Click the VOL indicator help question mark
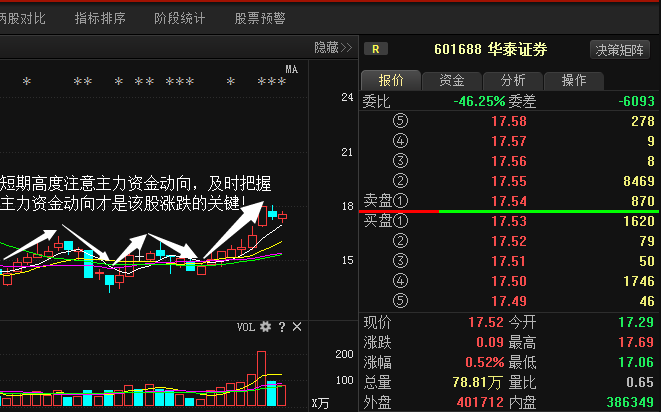This screenshot has width=661, height=412. pyautogui.click(x=282, y=327)
